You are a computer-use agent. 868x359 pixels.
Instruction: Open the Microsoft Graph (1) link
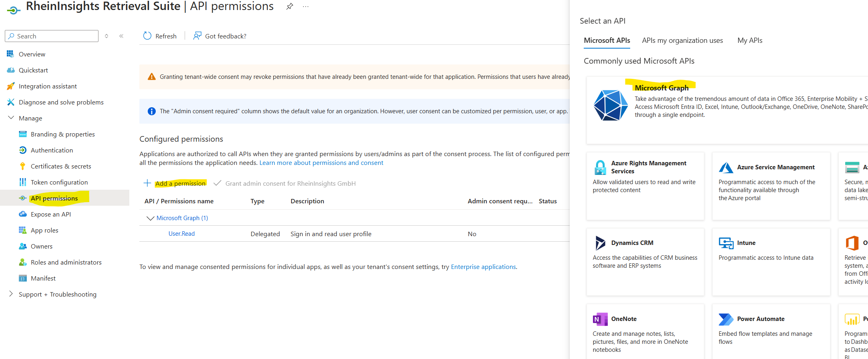[182, 218]
